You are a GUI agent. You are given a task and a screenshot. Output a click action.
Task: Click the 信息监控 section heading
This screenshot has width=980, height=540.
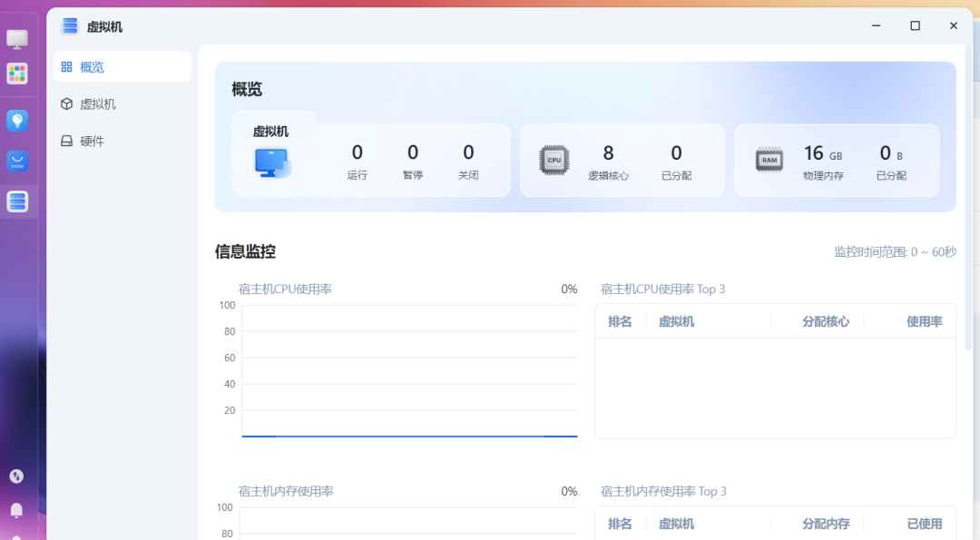coord(245,252)
